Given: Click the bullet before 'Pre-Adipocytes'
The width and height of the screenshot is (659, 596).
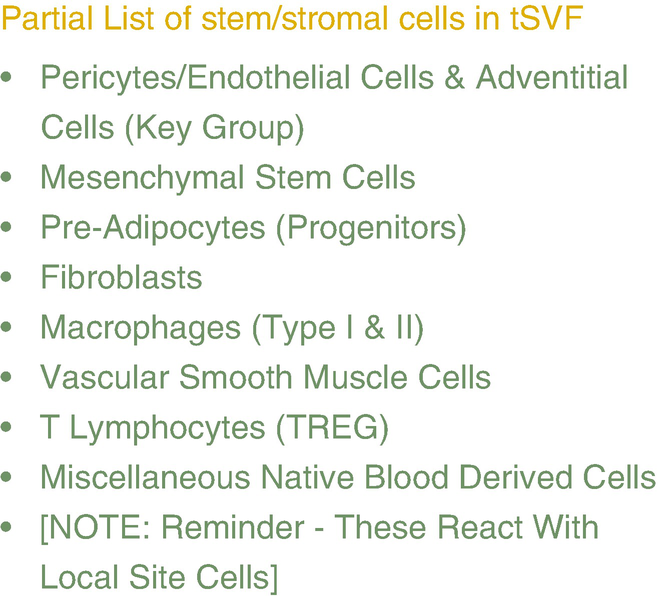Looking at the screenshot, I should pyautogui.click(x=9, y=228).
